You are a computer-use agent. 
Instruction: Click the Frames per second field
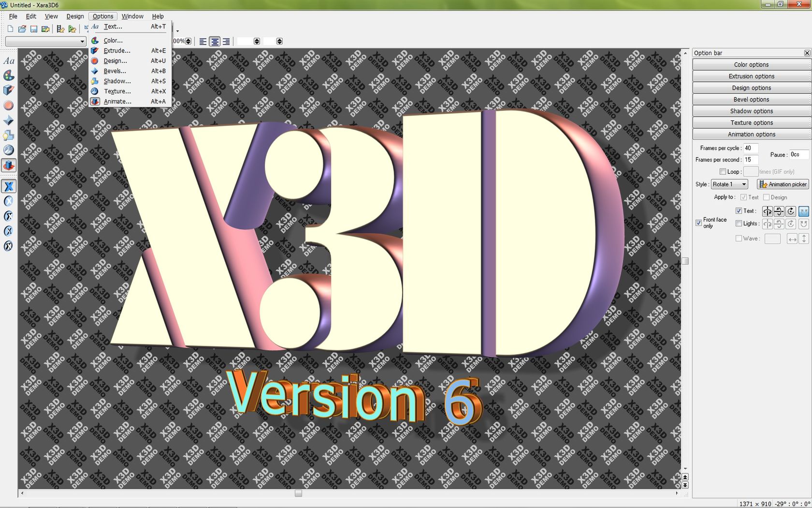[751, 160]
